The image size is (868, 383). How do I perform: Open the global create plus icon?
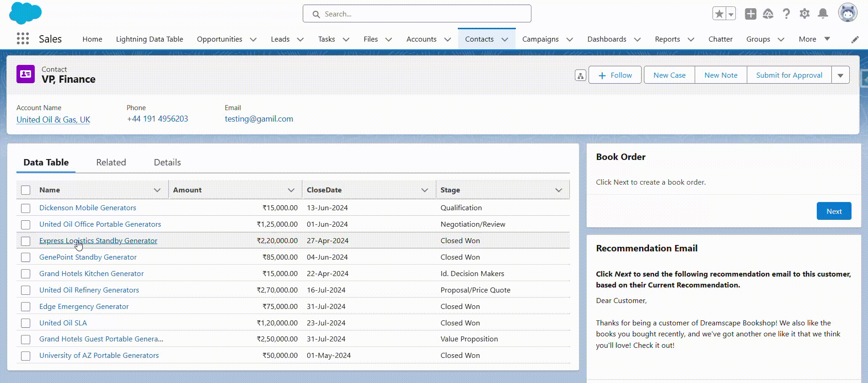(x=750, y=14)
